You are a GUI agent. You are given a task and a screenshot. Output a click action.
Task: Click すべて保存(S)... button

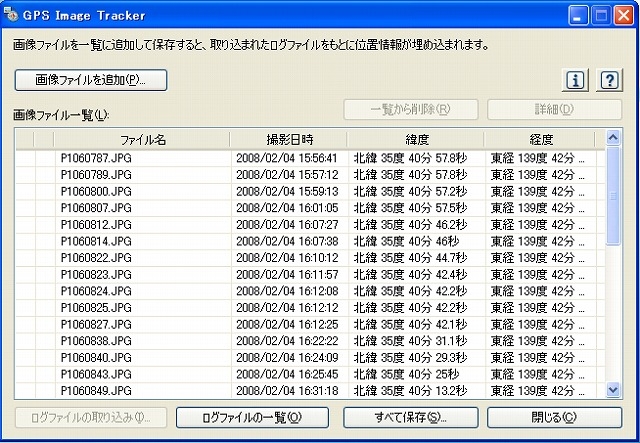410,418
